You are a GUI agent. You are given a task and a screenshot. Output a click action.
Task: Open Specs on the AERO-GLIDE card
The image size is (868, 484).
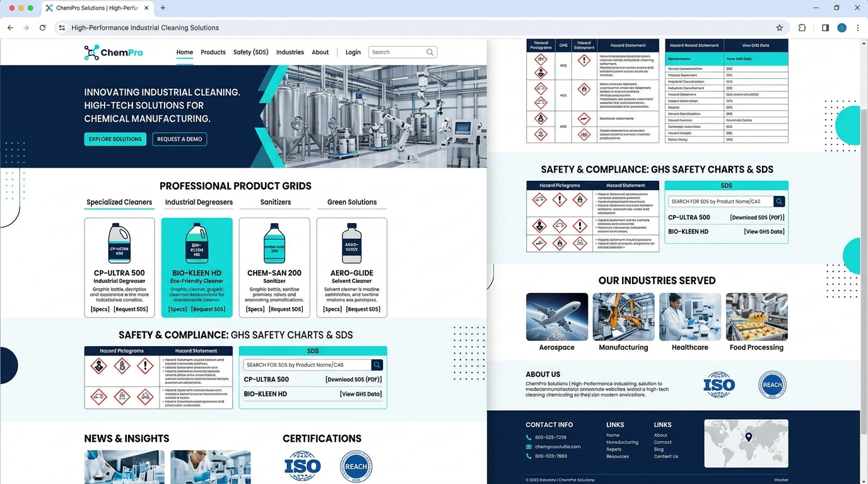tap(332, 309)
